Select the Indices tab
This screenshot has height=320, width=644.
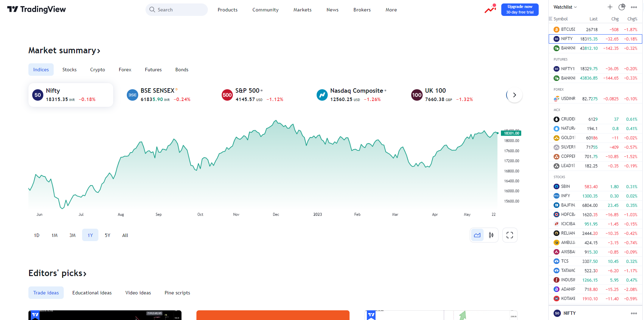(x=41, y=70)
